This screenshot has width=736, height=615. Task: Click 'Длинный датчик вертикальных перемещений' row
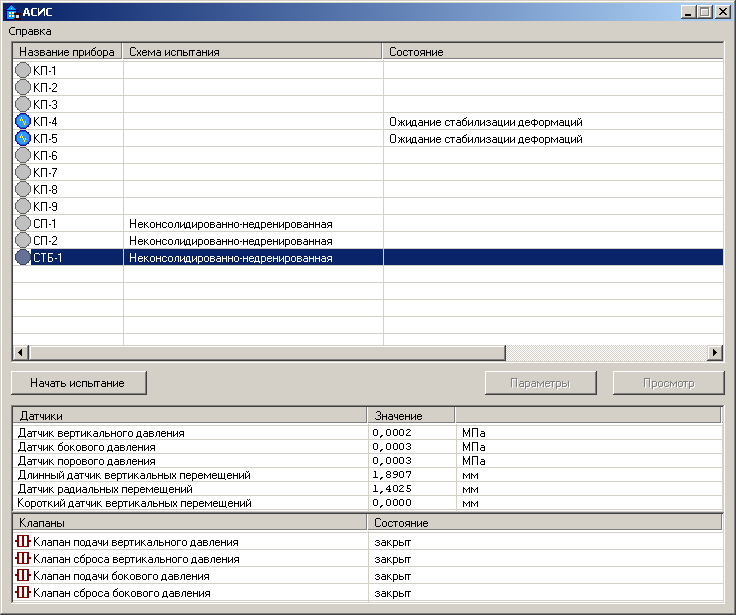[x=368, y=475]
